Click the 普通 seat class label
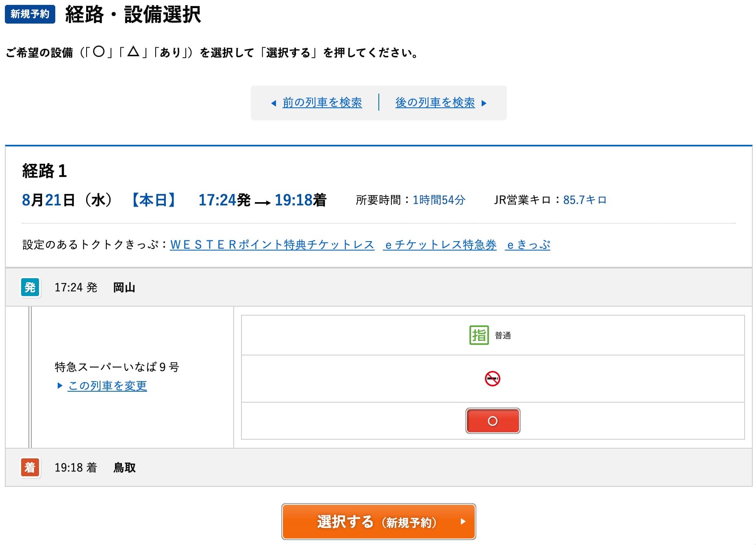Image resolution: width=756 pixels, height=545 pixels. pos(503,336)
